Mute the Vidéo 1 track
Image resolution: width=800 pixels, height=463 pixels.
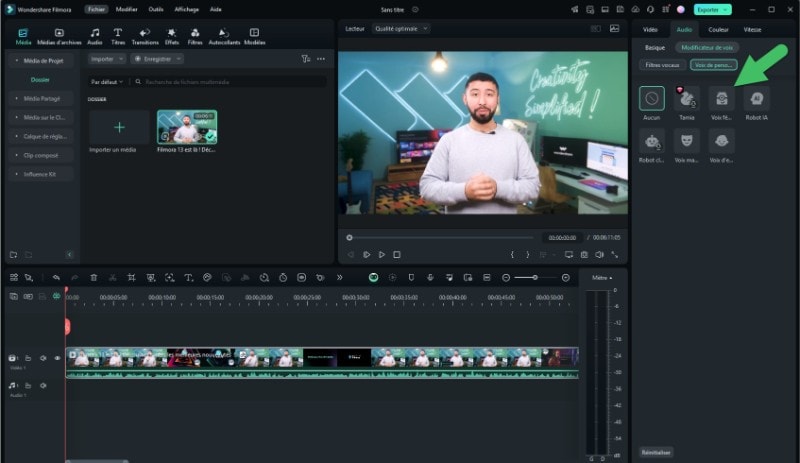[43, 358]
